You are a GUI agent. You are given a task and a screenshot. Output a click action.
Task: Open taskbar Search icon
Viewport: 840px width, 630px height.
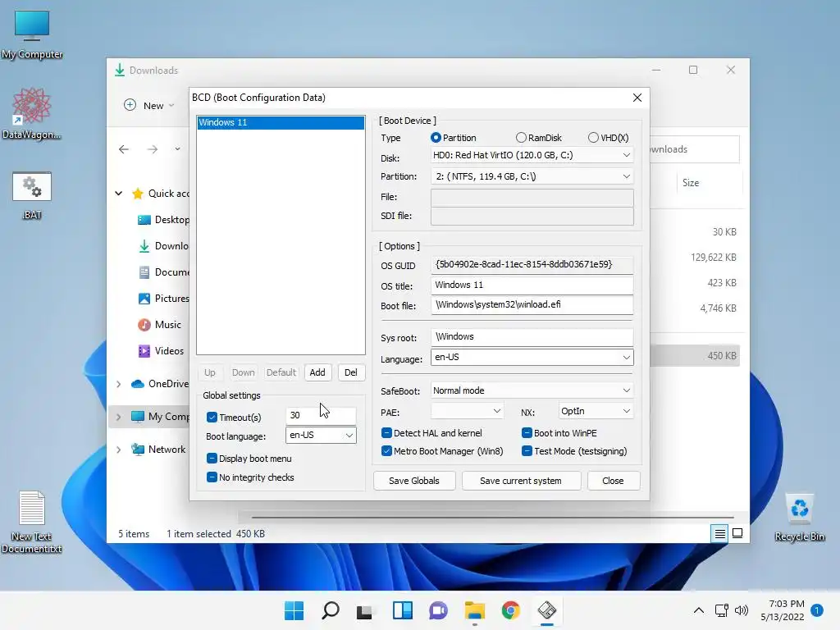pyautogui.click(x=330, y=610)
